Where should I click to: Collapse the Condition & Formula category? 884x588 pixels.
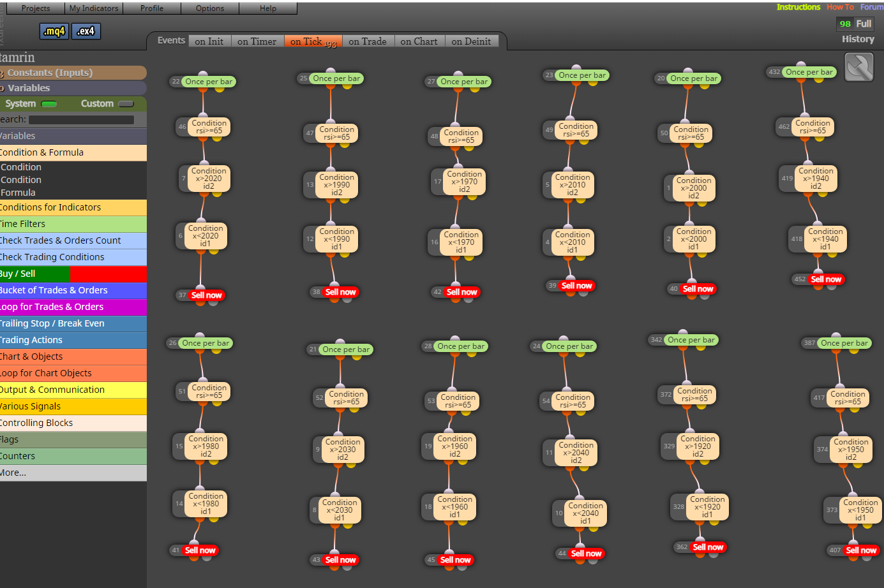coord(73,152)
